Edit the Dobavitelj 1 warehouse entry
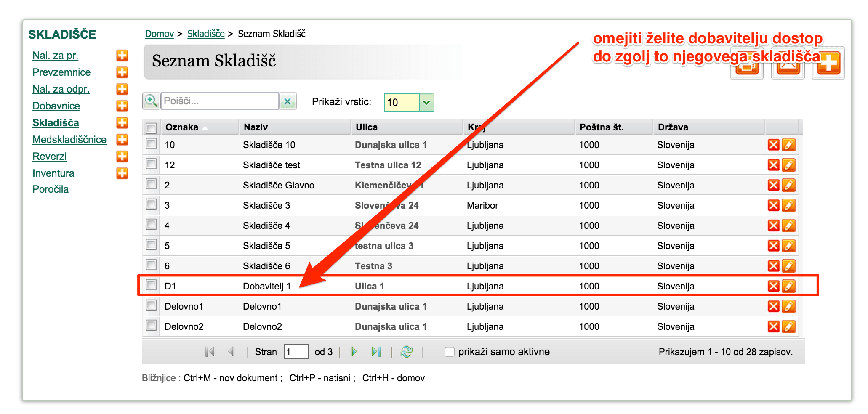The width and height of the screenshot is (868, 414). click(x=788, y=286)
